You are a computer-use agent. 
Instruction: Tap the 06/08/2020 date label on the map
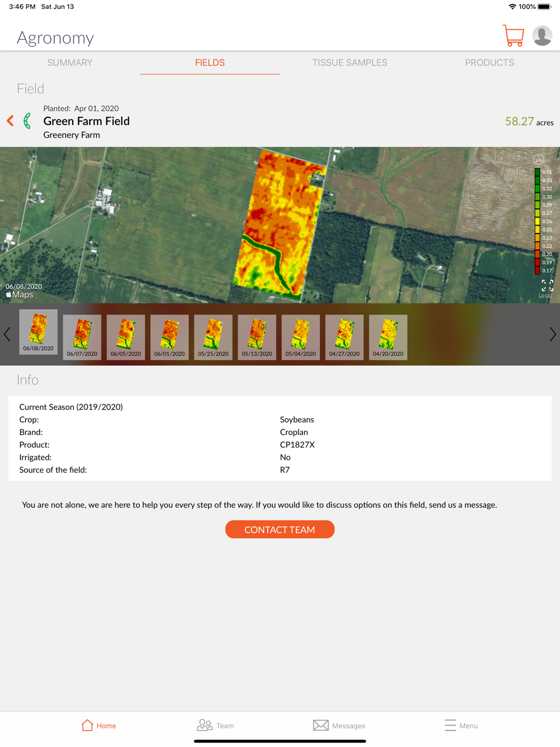(x=24, y=286)
